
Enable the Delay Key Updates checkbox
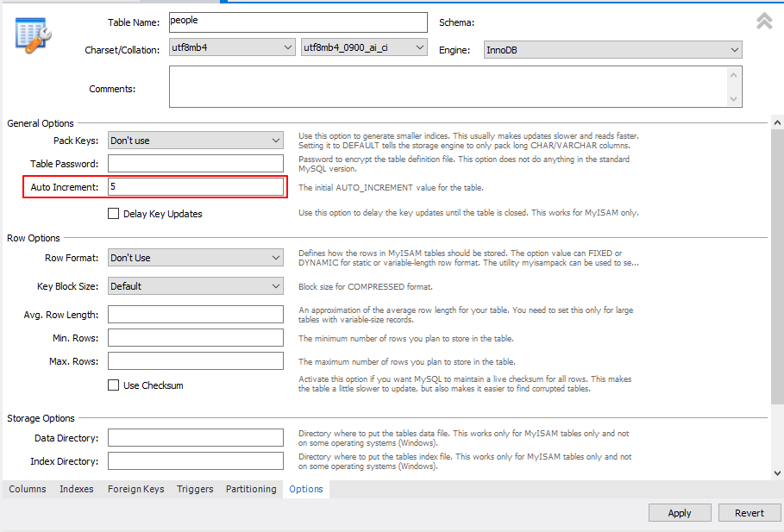pyautogui.click(x=113, y=213)
